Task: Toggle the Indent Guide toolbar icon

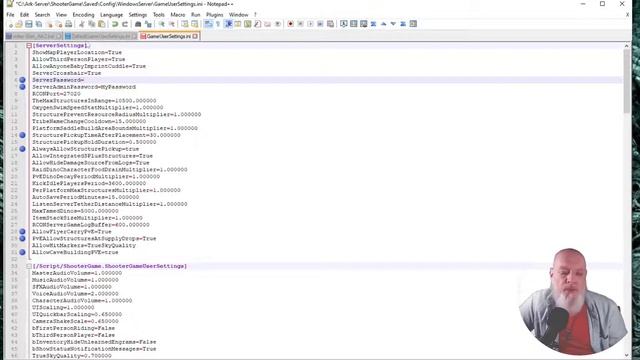Action: tap(228, 24)
